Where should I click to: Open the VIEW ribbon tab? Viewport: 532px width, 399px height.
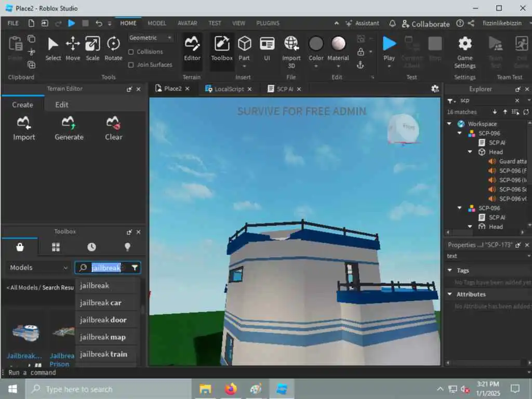(238, 23)
